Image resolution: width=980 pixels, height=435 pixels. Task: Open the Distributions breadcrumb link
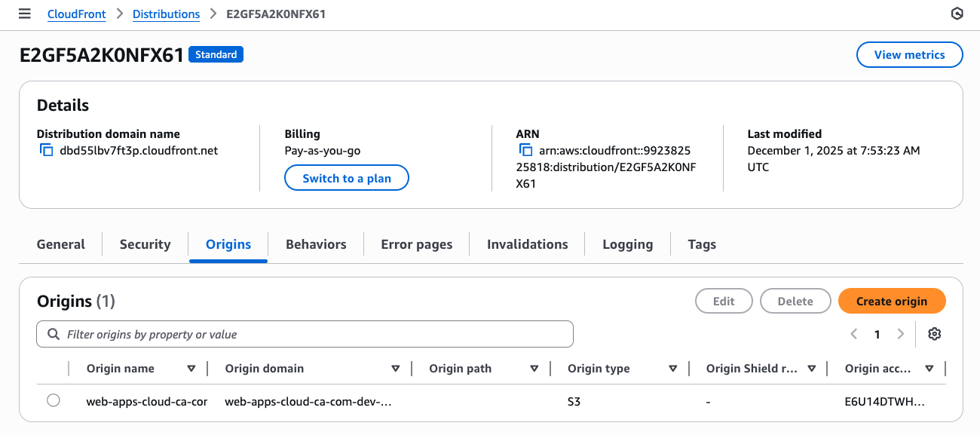(x=166, y=14)
